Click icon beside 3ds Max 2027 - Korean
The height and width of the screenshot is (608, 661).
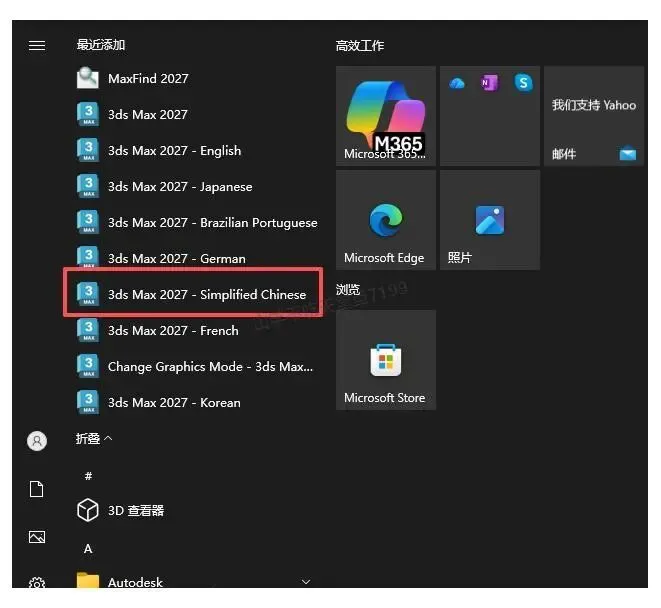(88, 402)
